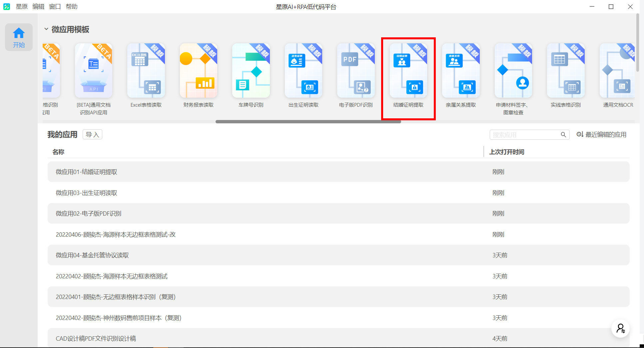The height and width of the screenshot is (348, 644).
Task: Open the 财务报表读取 template
Action: (x=199, y=70)
